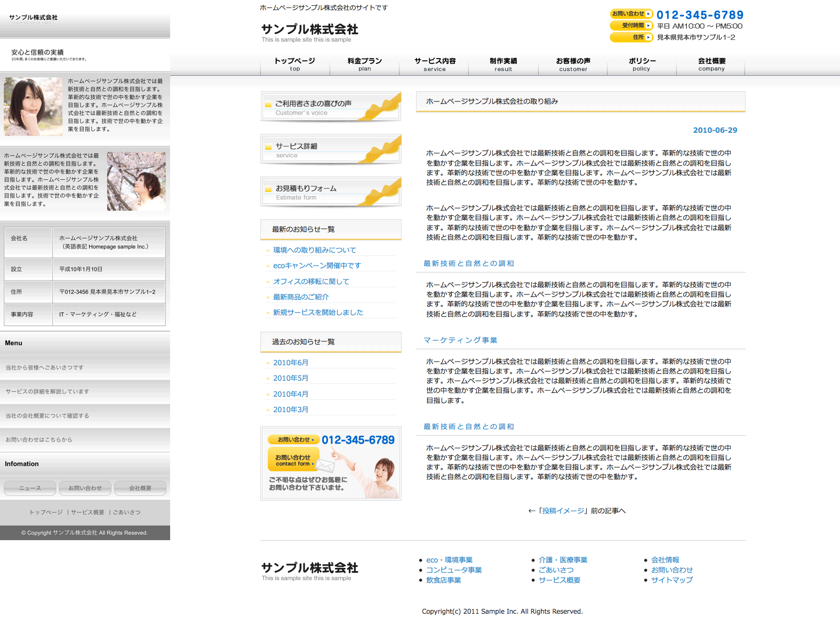Select お客様の声 in the navigation bar
The image size is (840, 618).
pyautogui.click(x=573, y=64)
